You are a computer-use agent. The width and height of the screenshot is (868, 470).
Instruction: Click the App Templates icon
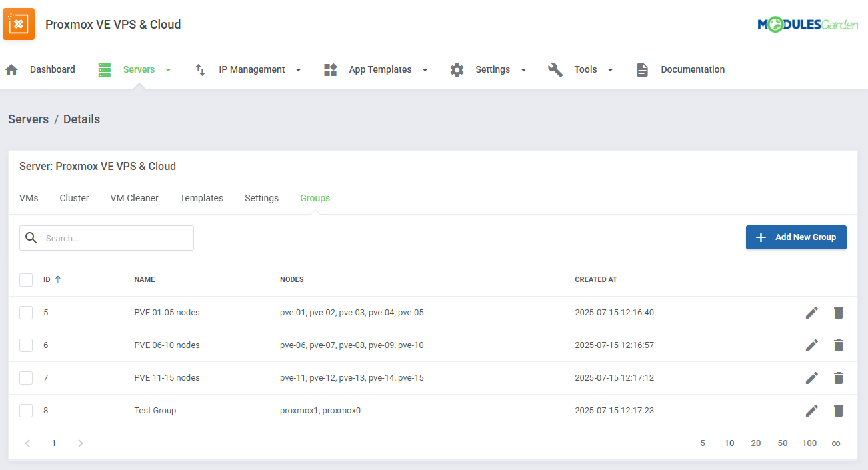(x=330, y=69)
